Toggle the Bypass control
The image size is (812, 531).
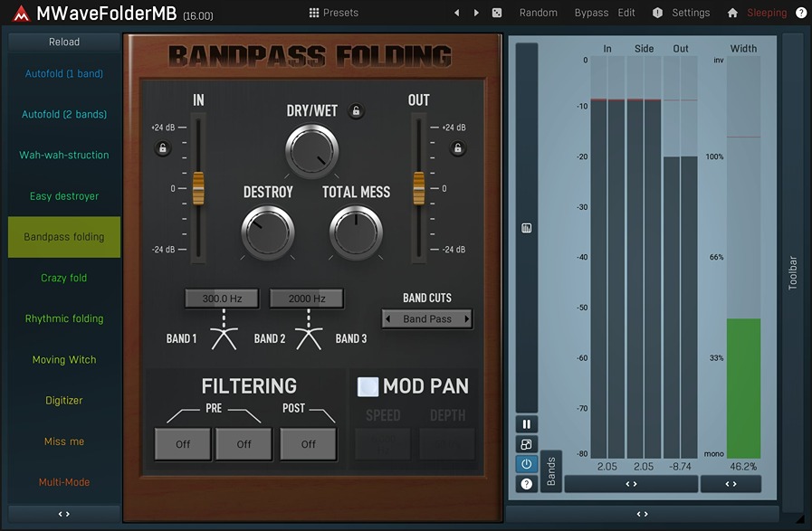591,12
